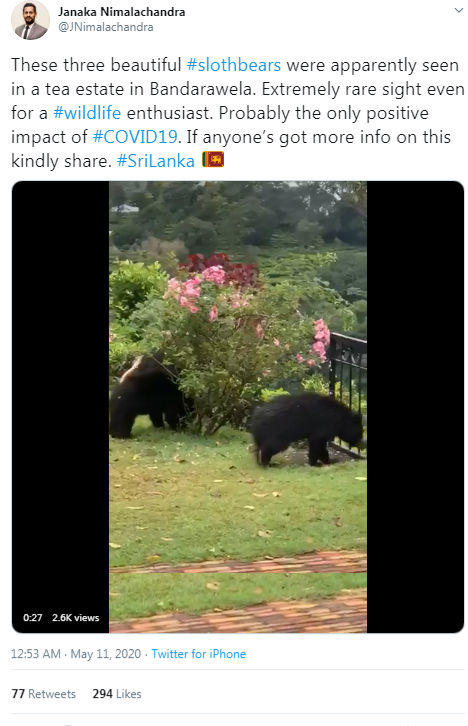View the 294 Likes list

(117, 694)
